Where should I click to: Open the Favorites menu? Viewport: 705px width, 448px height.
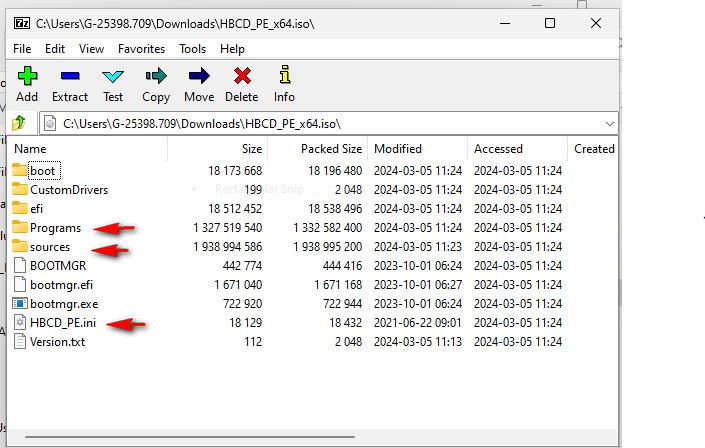141,49
